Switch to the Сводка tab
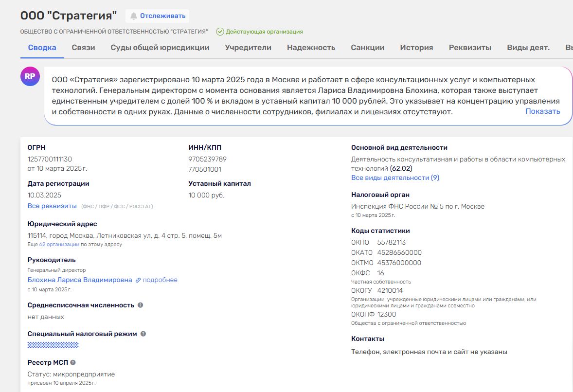This screenshot has width=573, height=392. [x=42, y=48]
